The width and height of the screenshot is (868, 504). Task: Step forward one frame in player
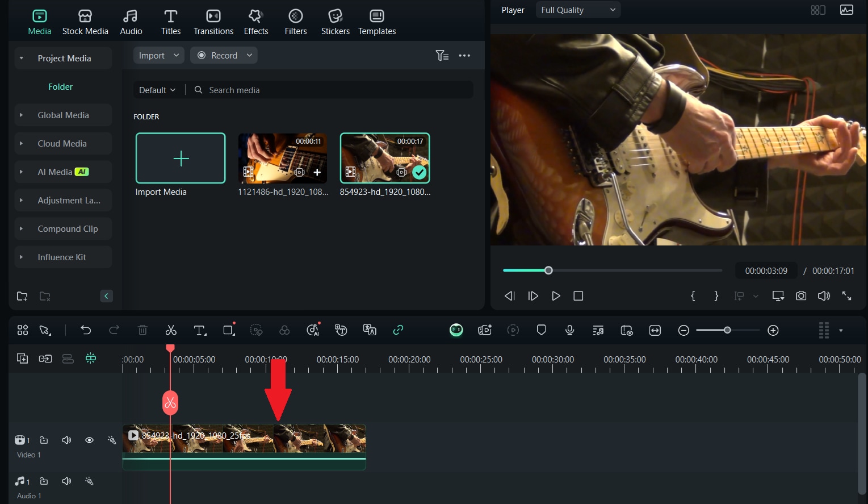click(533, 295)
